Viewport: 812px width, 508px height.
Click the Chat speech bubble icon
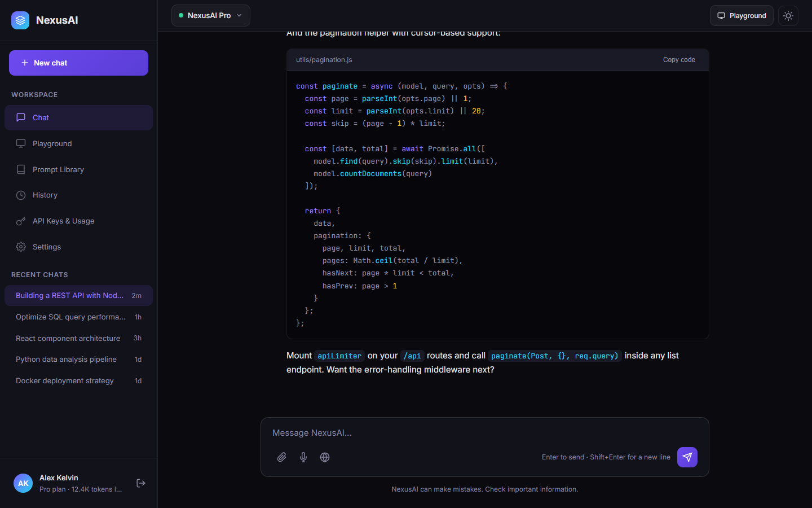21,117
